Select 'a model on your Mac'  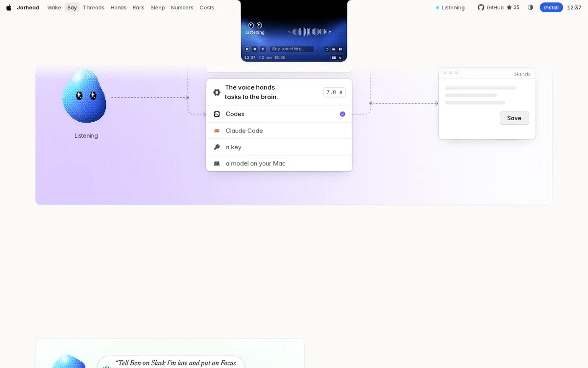tap(279, 163)
